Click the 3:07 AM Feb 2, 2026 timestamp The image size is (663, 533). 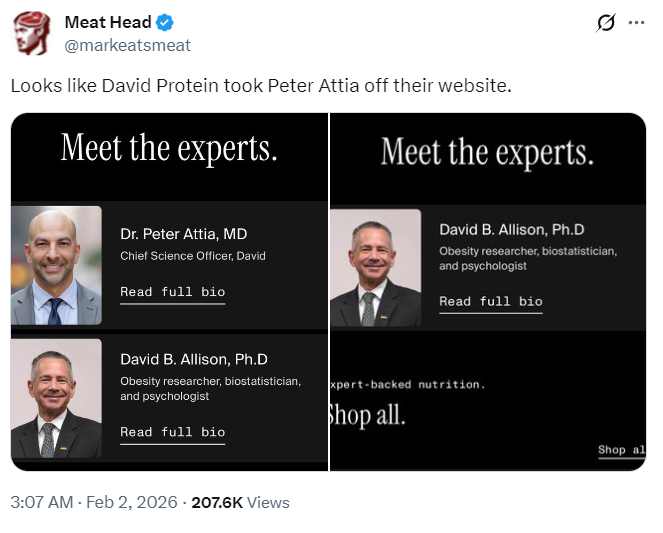pyautogui.click(x=93, y=502)
